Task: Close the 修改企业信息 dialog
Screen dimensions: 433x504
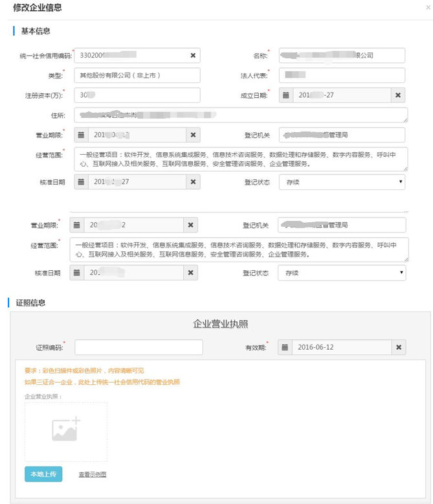Action: [x=428, y=7]
